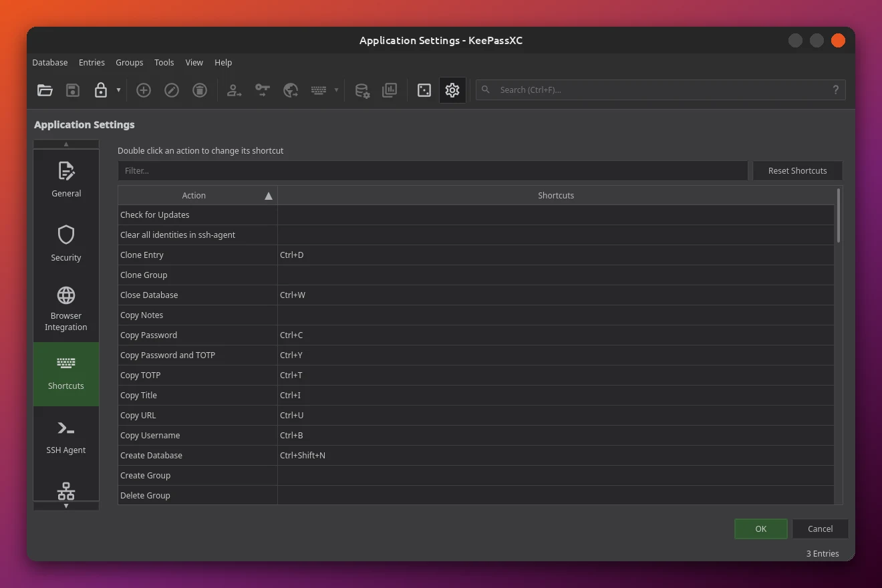Select the General settings category
The height and width of the screenshot is (588, 882).
point(66,182)
